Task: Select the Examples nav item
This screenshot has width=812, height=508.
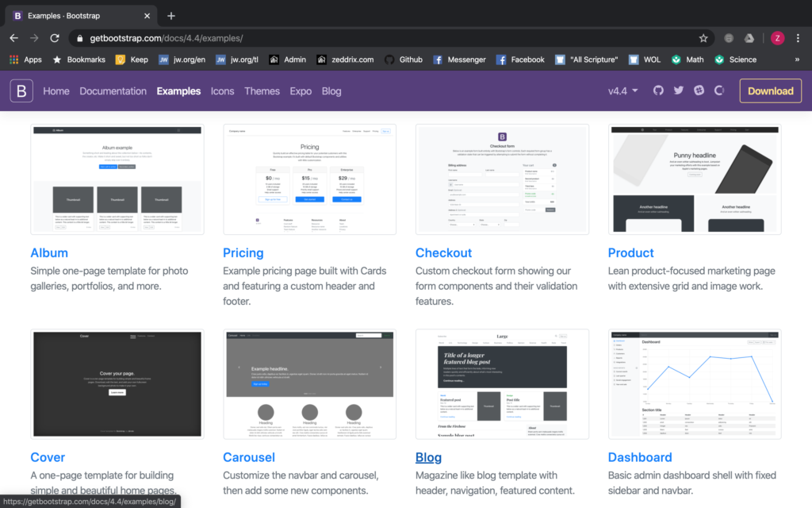Action: pos(178,91)
